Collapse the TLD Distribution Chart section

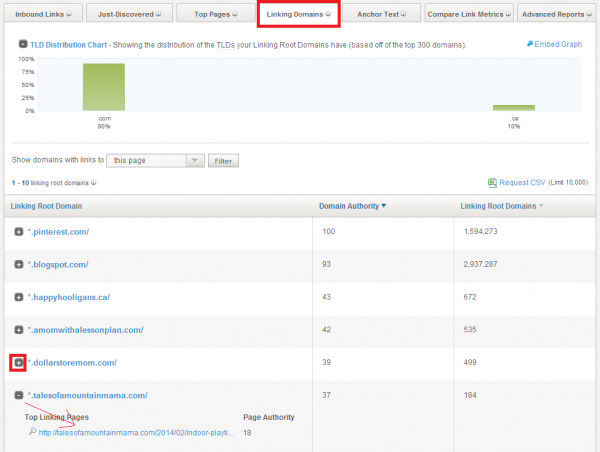23,44
